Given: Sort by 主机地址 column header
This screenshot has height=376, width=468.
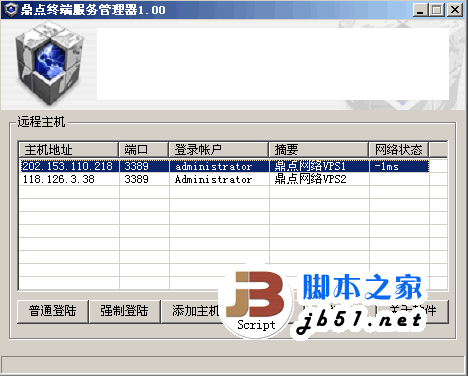Looking at the screenshot, I should pyautogui.click(x=68, y=150).
